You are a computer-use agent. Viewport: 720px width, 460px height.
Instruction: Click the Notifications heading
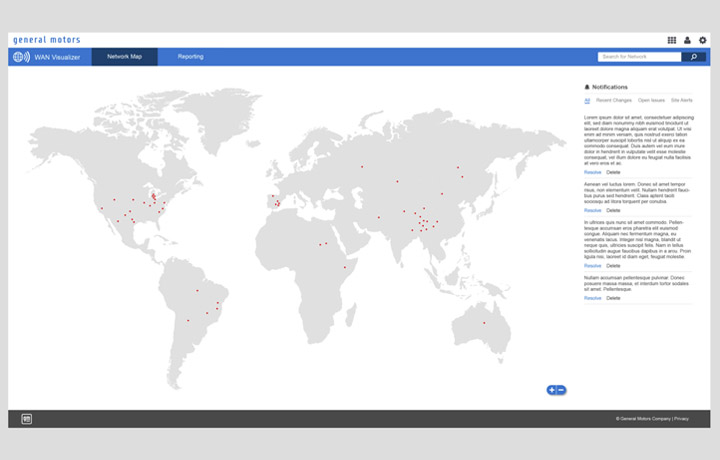(x=609, y=87)
